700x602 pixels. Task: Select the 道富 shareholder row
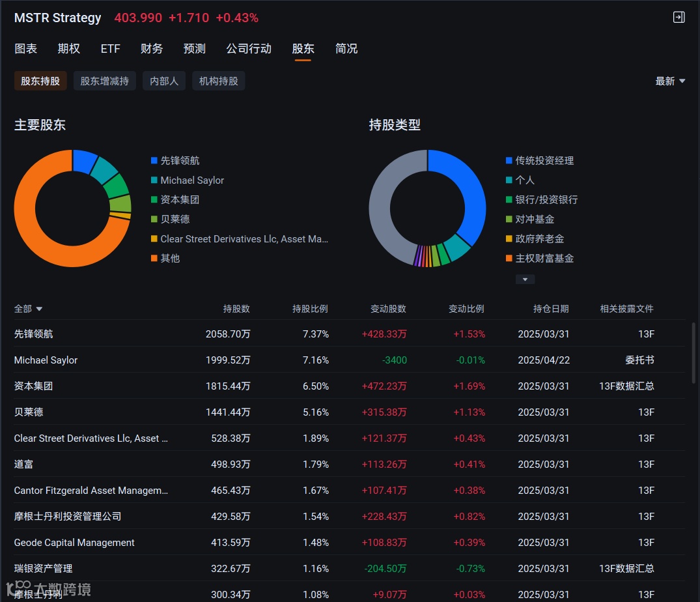(x=349, y=464)
